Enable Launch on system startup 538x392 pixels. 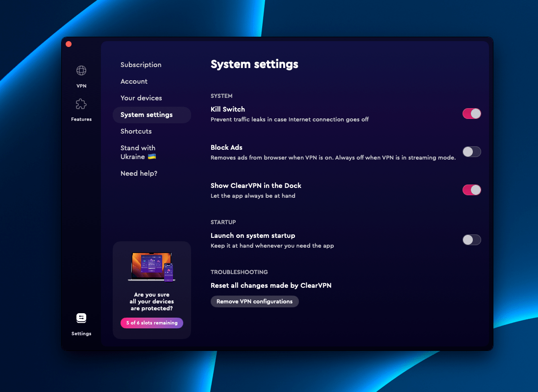pos(471,240)
